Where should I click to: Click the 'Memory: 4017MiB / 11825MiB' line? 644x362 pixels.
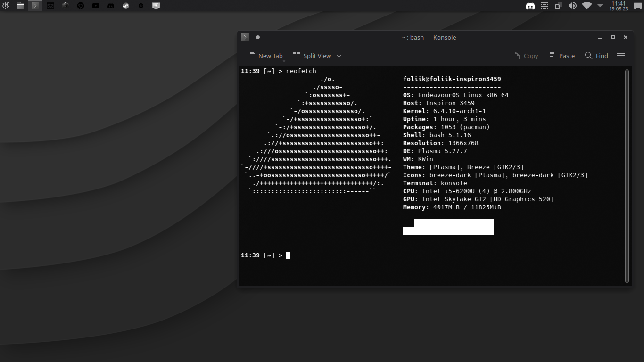click(x=452, y=207)
